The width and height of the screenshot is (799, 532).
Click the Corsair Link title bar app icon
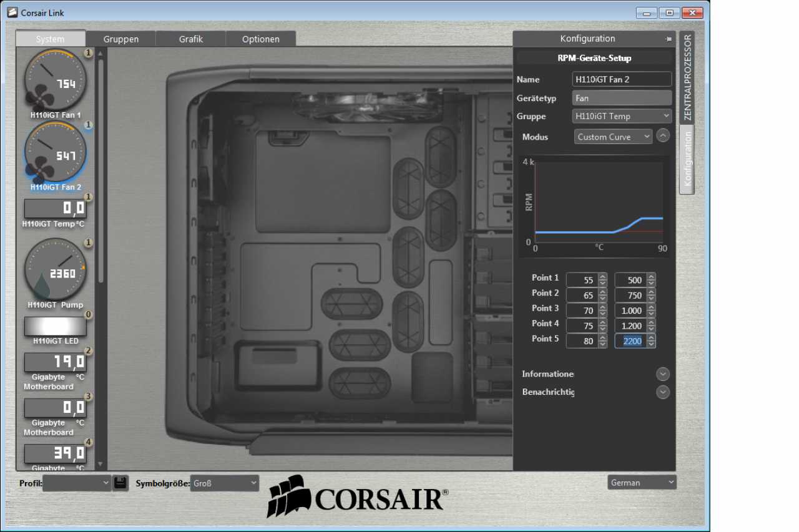point(12,12)
